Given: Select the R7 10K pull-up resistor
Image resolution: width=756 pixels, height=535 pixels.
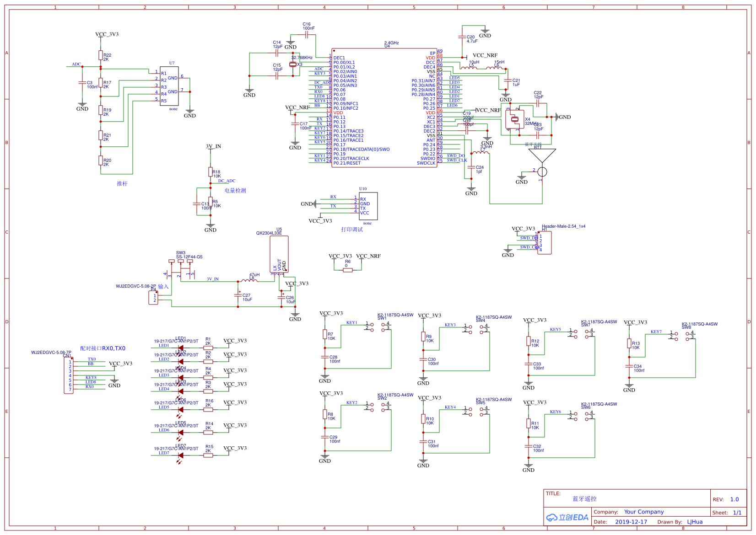Looking at the screenshot, I should [325, 334].
